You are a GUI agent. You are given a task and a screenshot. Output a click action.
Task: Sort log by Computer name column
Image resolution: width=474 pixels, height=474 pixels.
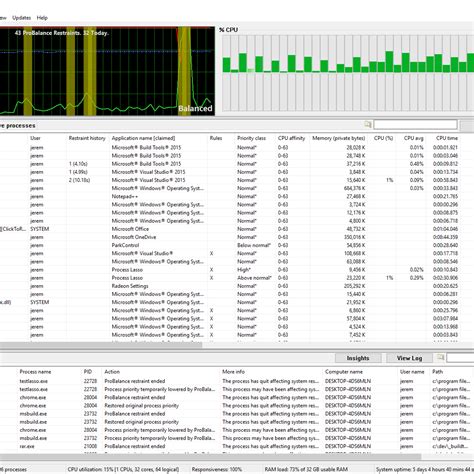(x=344, y=372)
